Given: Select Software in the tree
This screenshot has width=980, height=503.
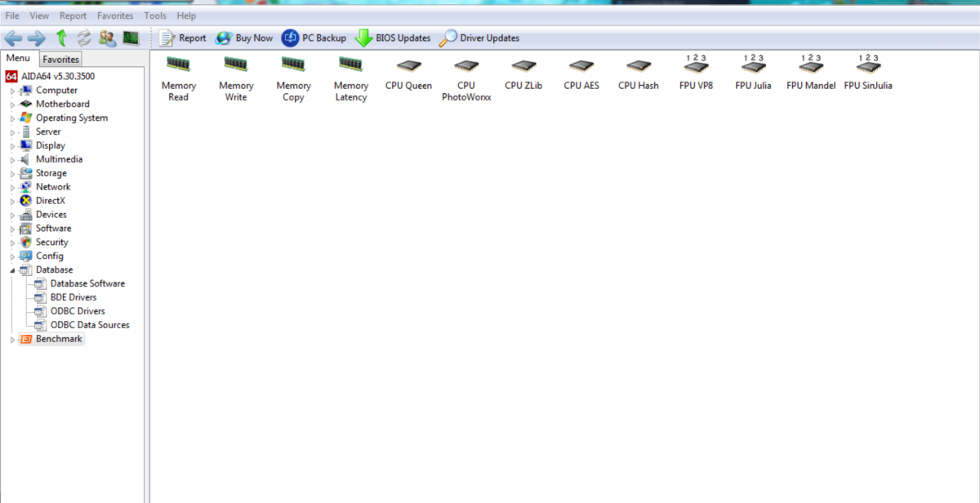Looking at the screenshot, I should tap(53, 229).
